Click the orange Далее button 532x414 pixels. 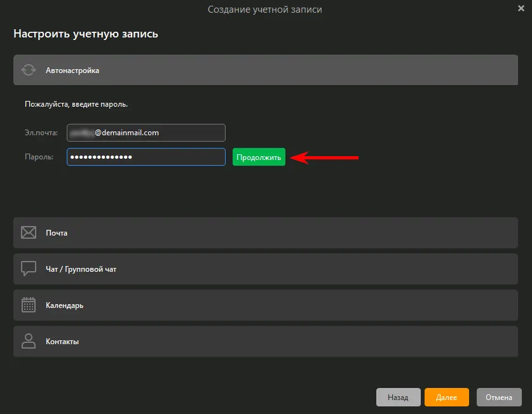tap(446, 397)
